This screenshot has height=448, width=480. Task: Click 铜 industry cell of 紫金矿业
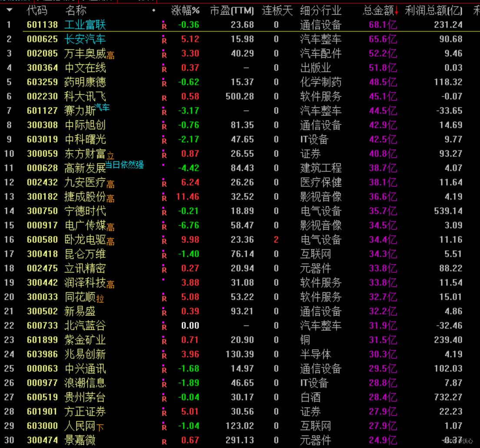click(305, 340)
